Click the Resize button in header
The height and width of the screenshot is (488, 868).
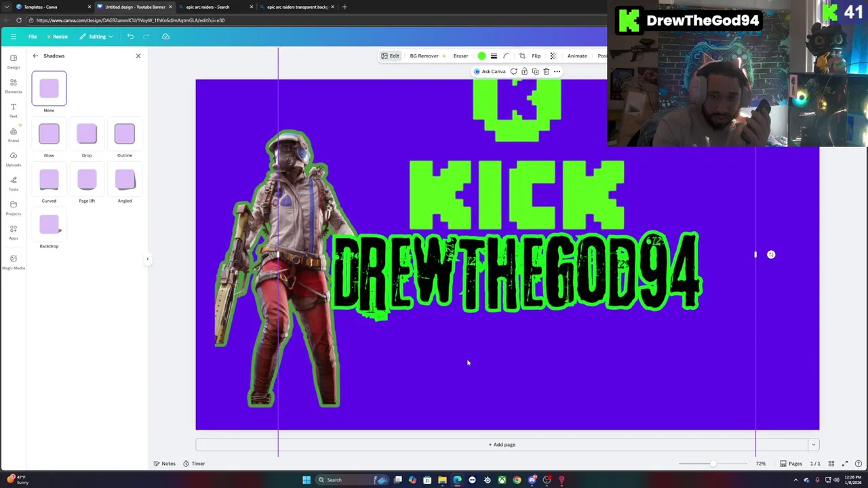click(57, 37)
